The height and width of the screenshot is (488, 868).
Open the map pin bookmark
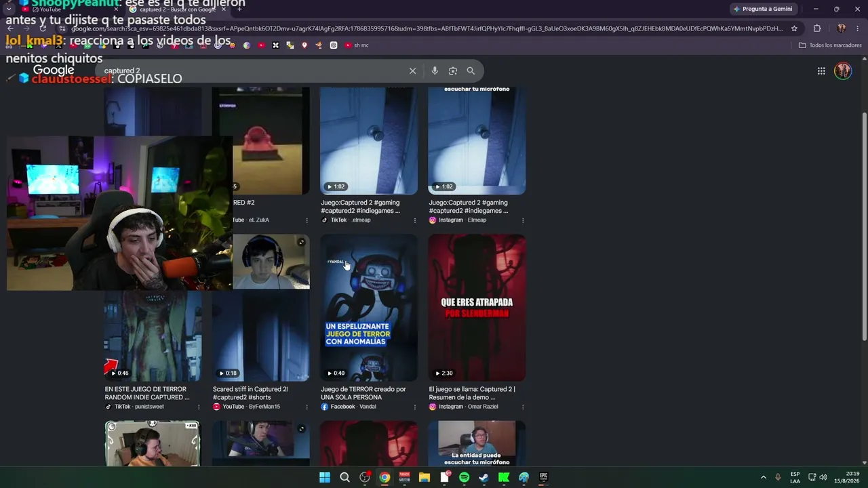click(304, 45)
